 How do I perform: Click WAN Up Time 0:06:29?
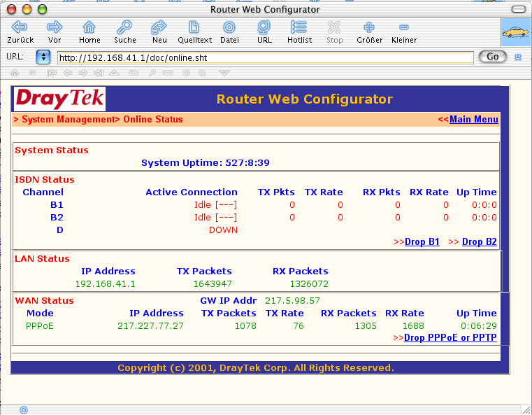click(x=479, y=326)
